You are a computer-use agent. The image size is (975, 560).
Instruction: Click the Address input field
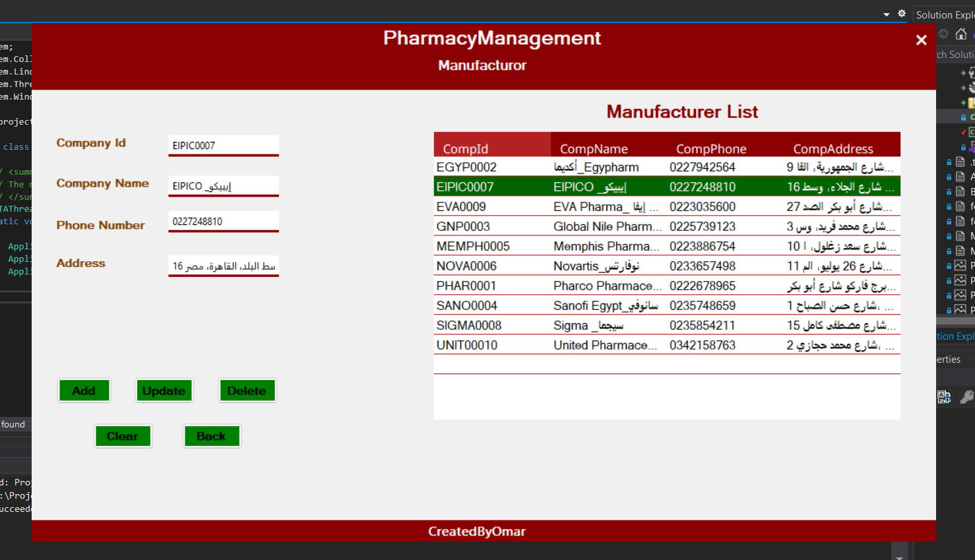click(223, 266)
